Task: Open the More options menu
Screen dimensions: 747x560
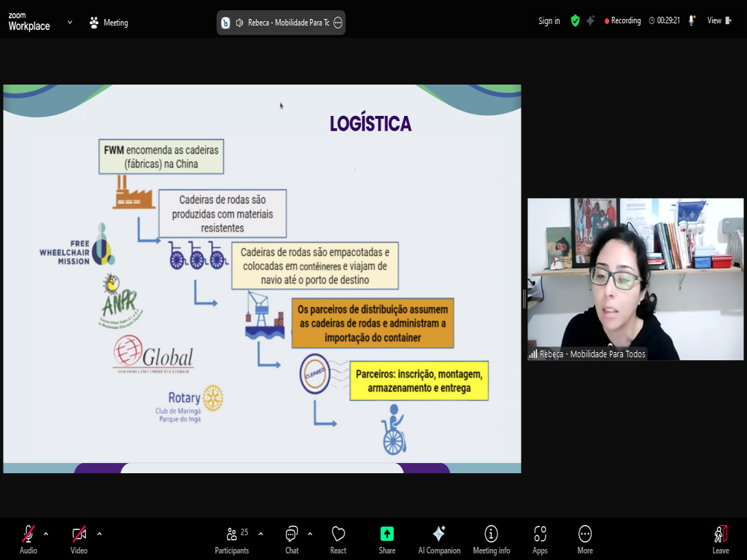Action: (x=584, y=538)
